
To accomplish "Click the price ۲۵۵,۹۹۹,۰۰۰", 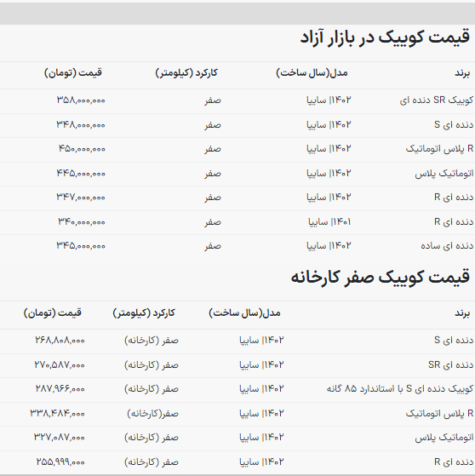I will tap(60, 462).
